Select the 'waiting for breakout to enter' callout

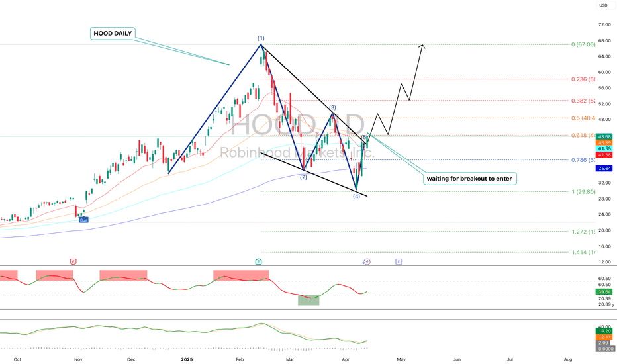[469, 179]
